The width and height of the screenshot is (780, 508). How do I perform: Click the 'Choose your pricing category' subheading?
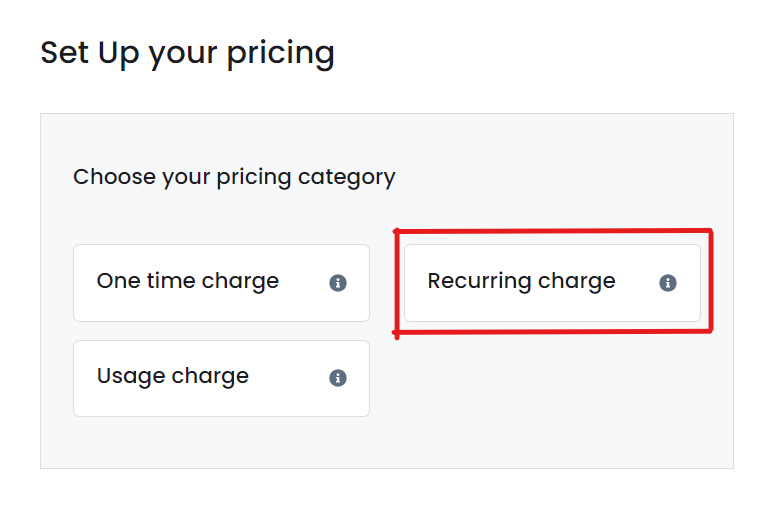(234, 178)
